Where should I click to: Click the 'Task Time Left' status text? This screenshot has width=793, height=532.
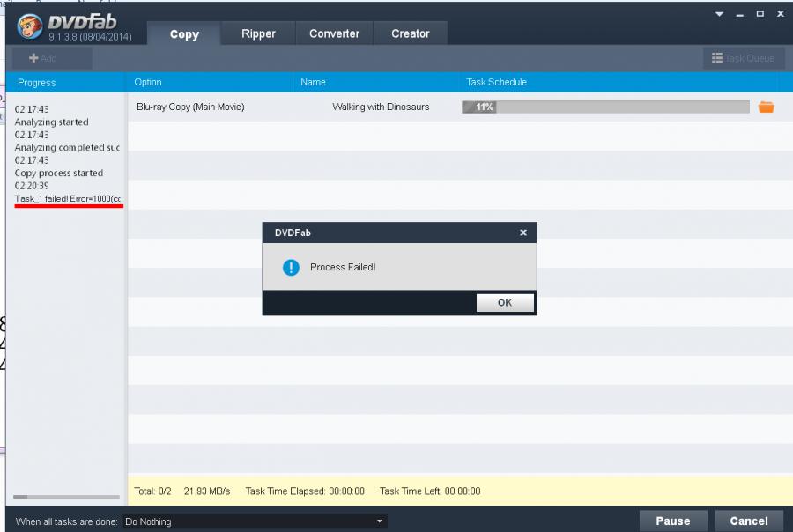tap(430, 491)
